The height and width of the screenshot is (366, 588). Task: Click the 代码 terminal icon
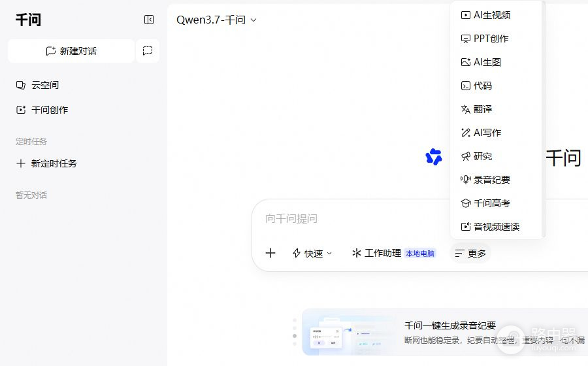click(x=465, y=86)
